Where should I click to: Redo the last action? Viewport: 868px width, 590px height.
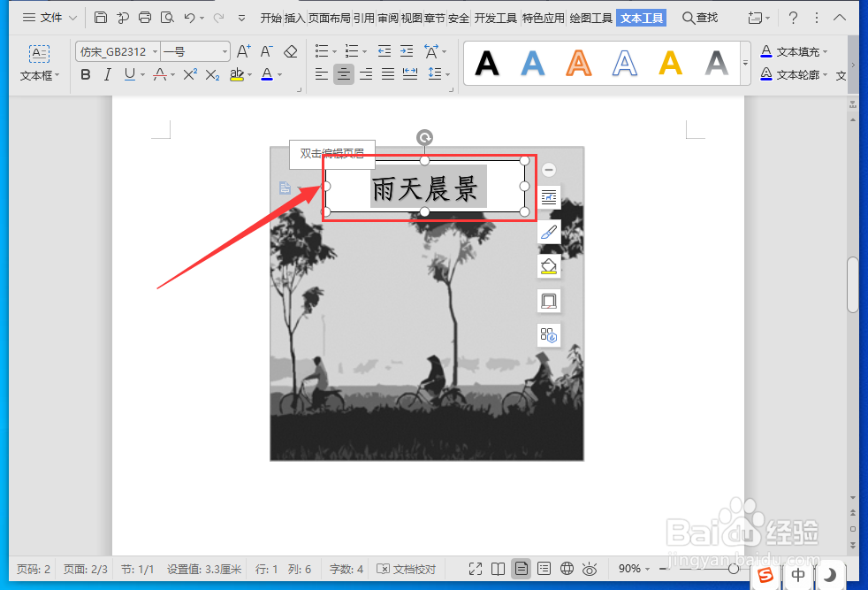[219, 18]
